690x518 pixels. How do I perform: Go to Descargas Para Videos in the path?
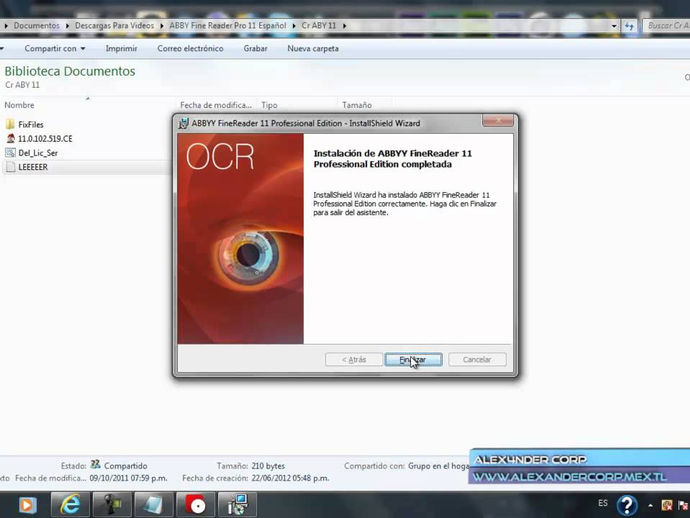[114, 26]
